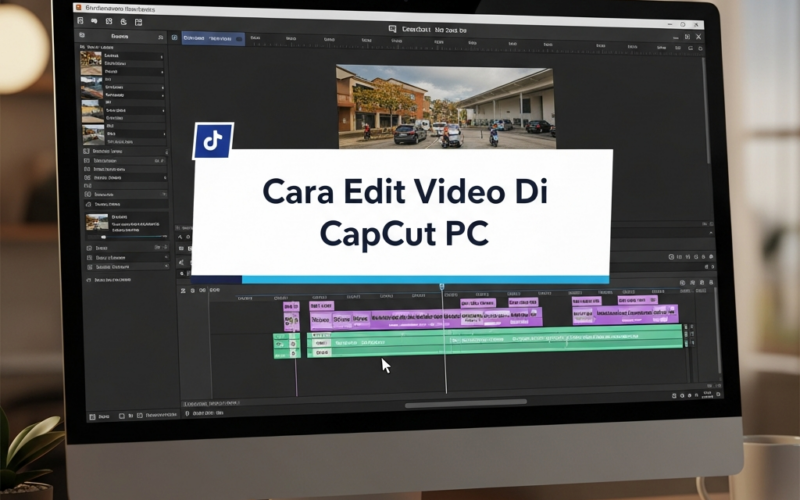This screenshot has width=800, height=500.
Task: Click the speech-bubble icon in the top-left toolbar row
Action: tap(94, 21)
